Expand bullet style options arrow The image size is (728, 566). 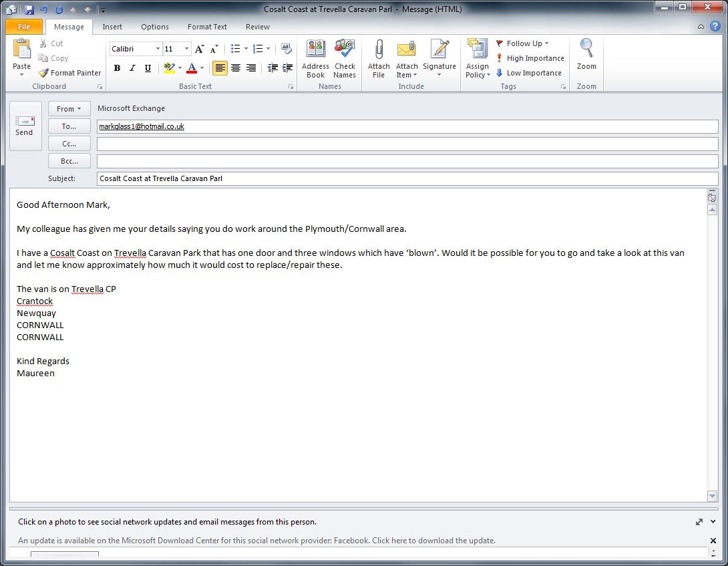click(x=246, y=49)
